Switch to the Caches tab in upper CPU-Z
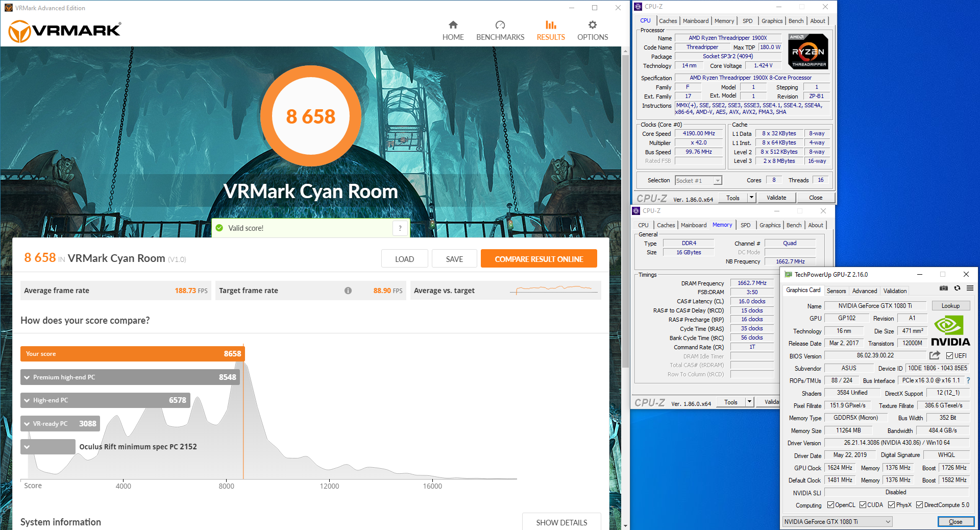The width and height of the screenshot is (980, 530). pyautogui.click(x=668, y=21)
